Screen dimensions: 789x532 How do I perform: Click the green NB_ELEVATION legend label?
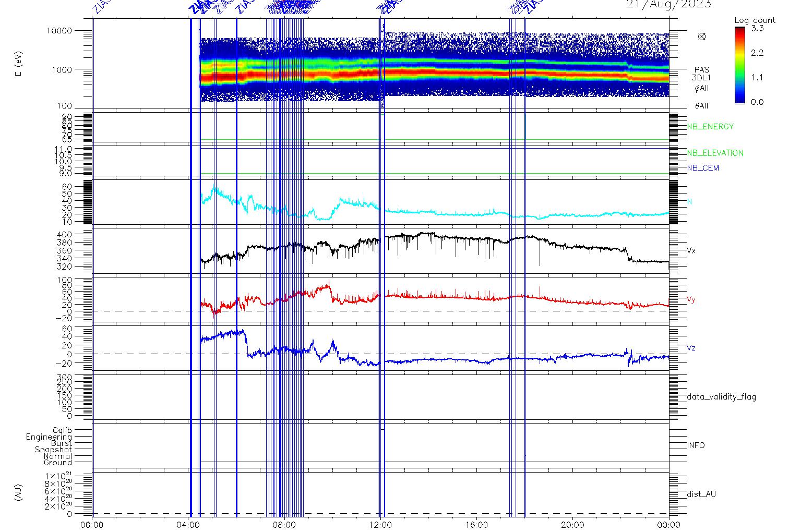[x=715, y=153]
